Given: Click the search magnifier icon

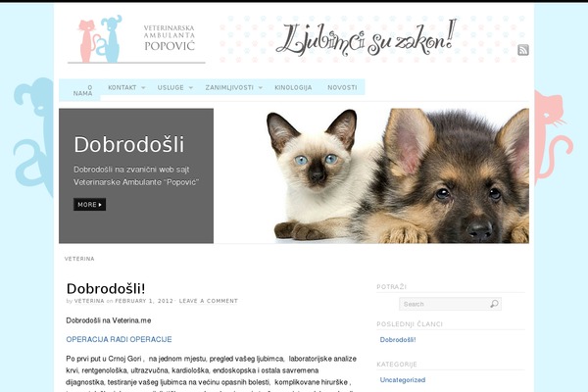Looking at the screenshot, I should pyautogui.click(x=494, y=304).
